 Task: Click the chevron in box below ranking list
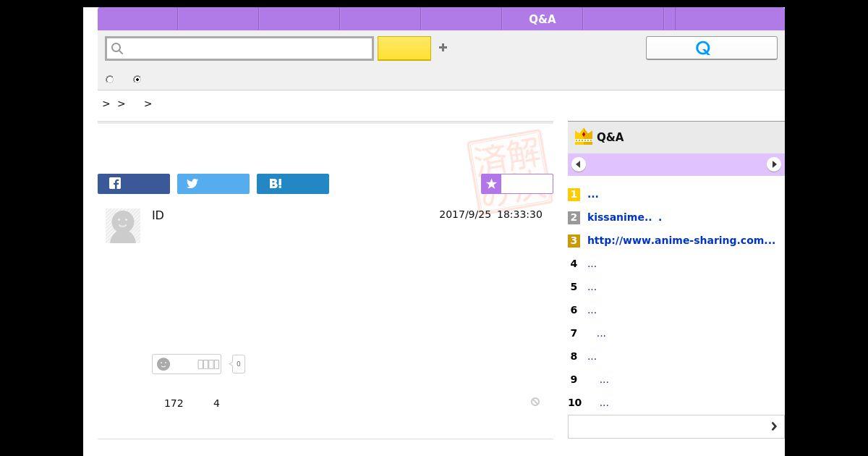774,426
